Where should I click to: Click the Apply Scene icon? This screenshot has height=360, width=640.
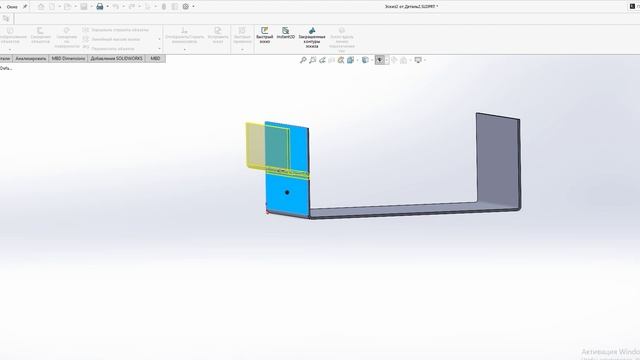[x=404, y=60]
